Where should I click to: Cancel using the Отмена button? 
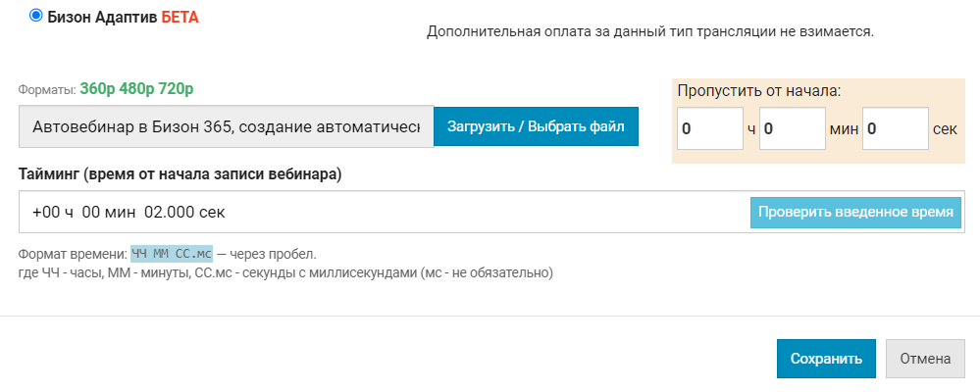925,359
